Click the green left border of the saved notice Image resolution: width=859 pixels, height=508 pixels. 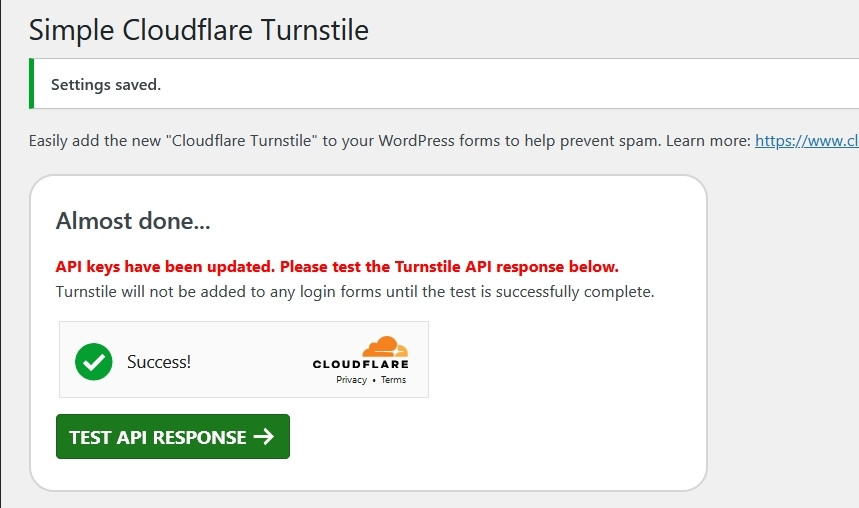tap(32, 84)
